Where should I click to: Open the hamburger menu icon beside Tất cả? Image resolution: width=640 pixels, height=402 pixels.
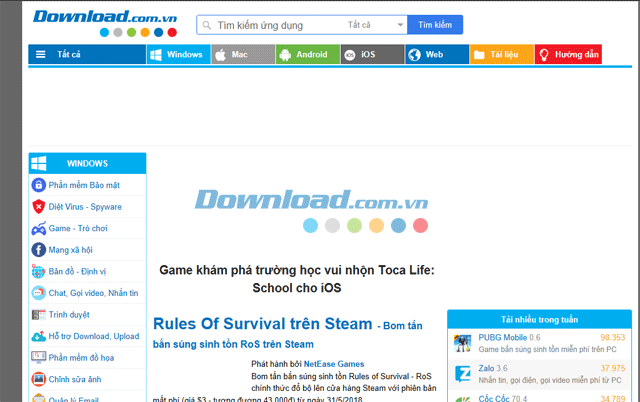coord(40,54)
